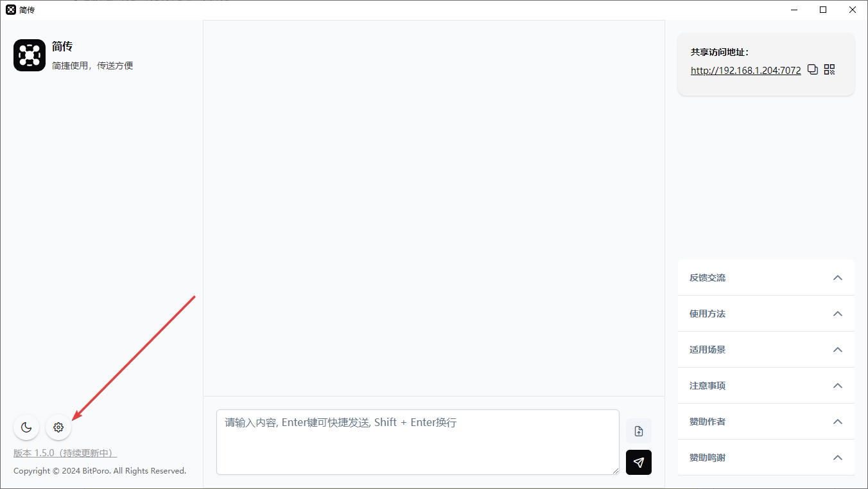Maximize the 简传 window
The height and width of the screenshot is (489, 868).
pyautogui.click(x=823, y=10)
